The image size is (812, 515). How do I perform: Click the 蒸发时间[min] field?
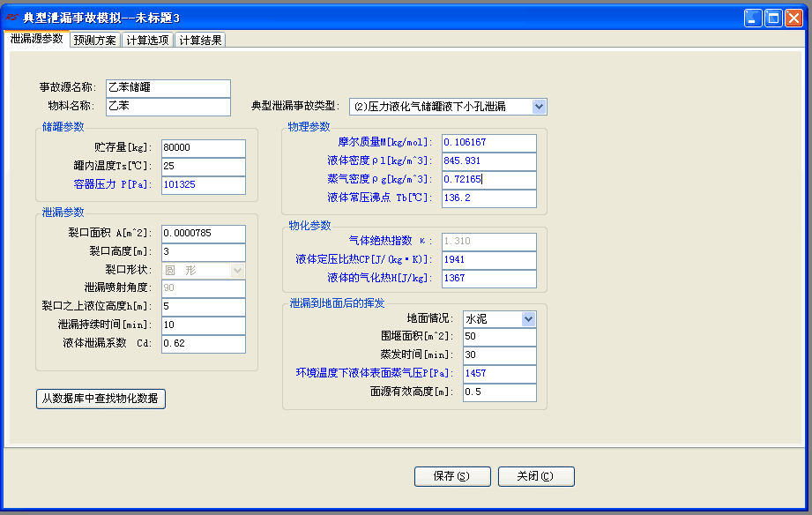pyautogui.click(x=499, y=355)
